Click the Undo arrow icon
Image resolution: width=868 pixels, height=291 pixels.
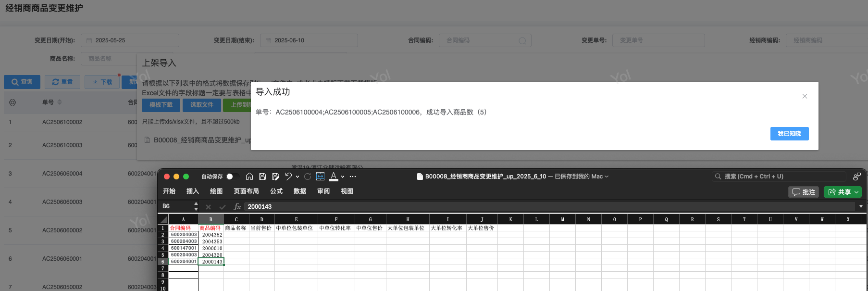288,177
